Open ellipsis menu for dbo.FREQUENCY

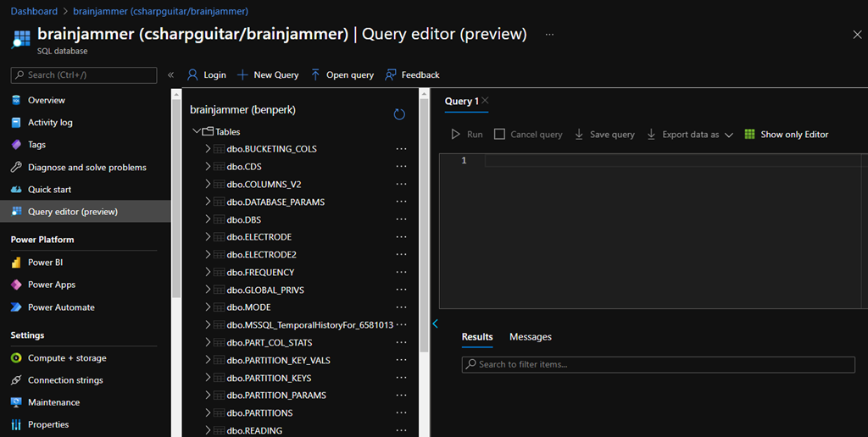click(x=401, y=272)
